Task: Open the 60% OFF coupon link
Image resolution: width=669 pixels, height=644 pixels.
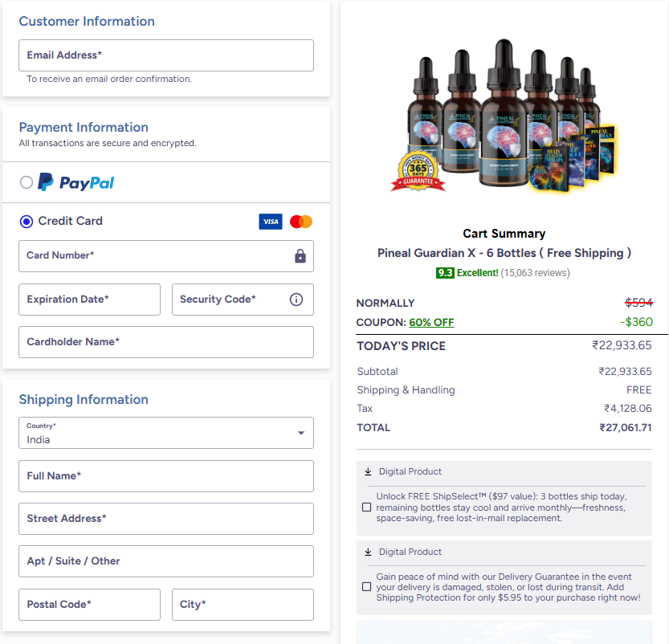Action: point(431,321)
